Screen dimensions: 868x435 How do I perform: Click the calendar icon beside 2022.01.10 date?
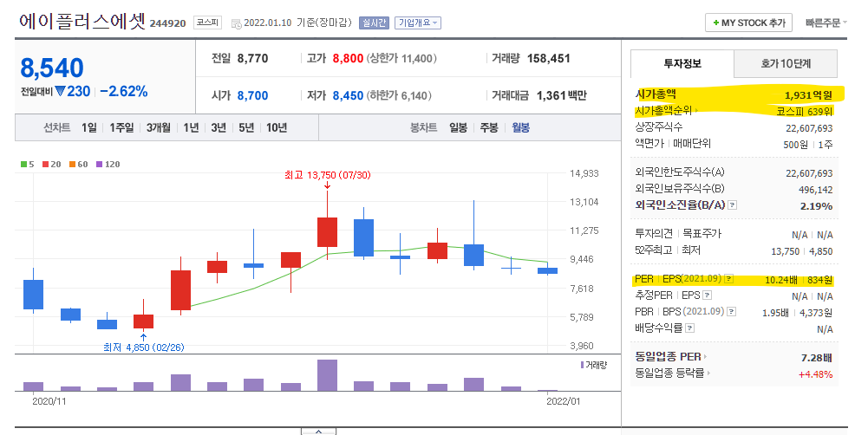pyautogui.click(x=237, y=23)
